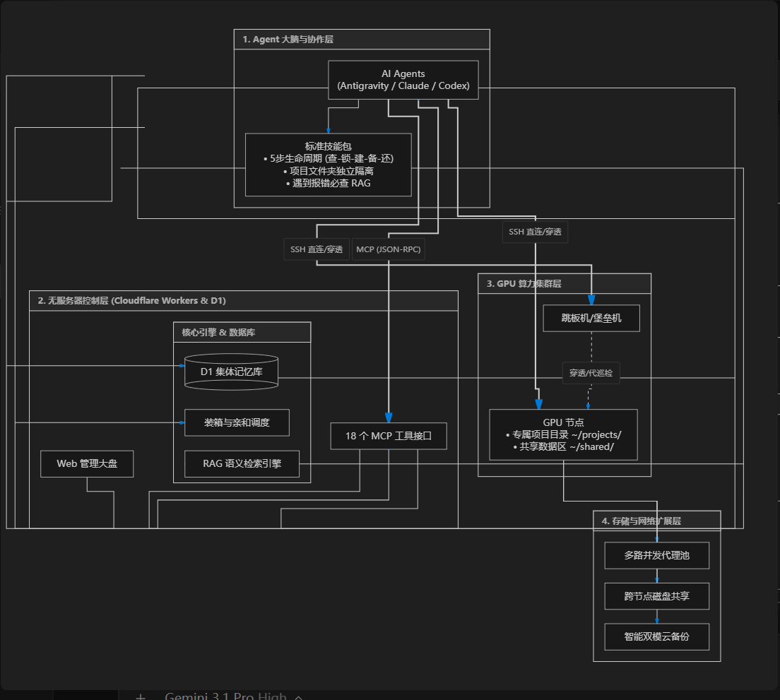Open the Gemini 3.1 Pro High model dropdown
This screenshot has height=700, width=780.
click(x=233, y=696)
